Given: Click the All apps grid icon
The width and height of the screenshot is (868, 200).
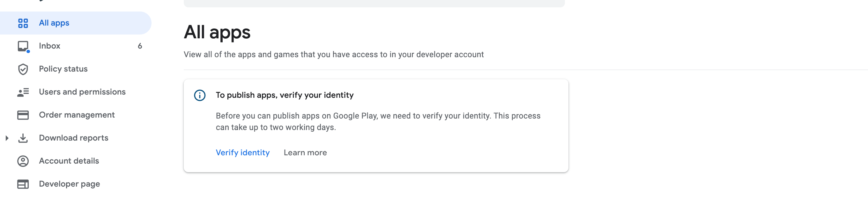Looking at the screenshot, I should [x=23, y=23].
